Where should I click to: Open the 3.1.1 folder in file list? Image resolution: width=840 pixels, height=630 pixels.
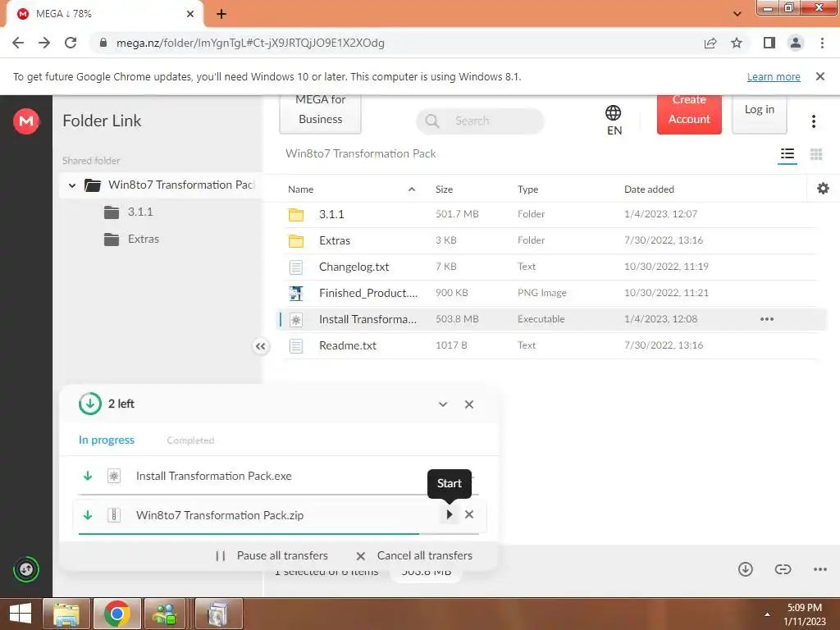(552, 214)
